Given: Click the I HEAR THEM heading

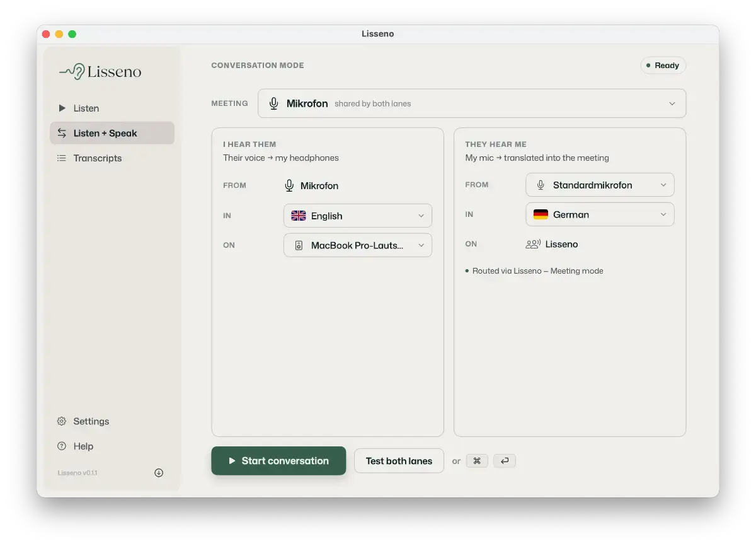Looking at the screenshot, I should pyautogui.click(x=249, y=144).
